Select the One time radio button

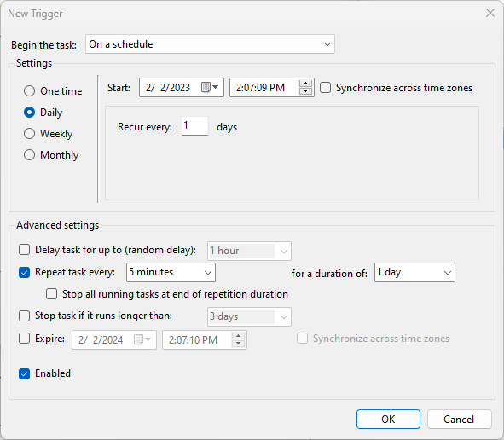(29, 91)
